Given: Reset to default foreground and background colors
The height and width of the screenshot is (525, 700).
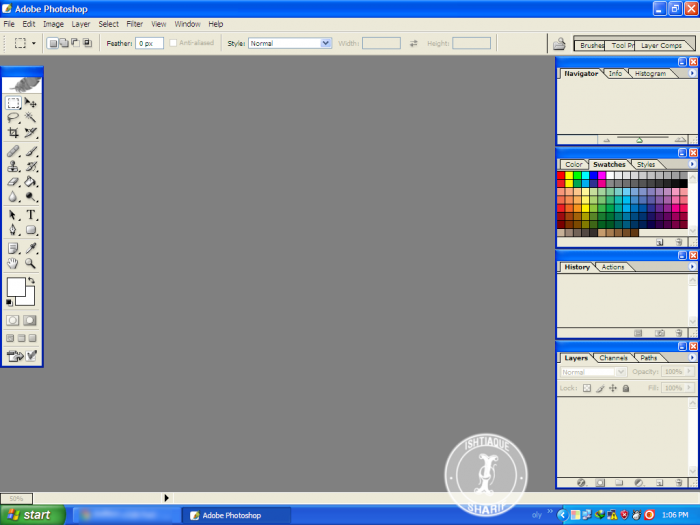Looking at the screenshot, I should 9,303.
